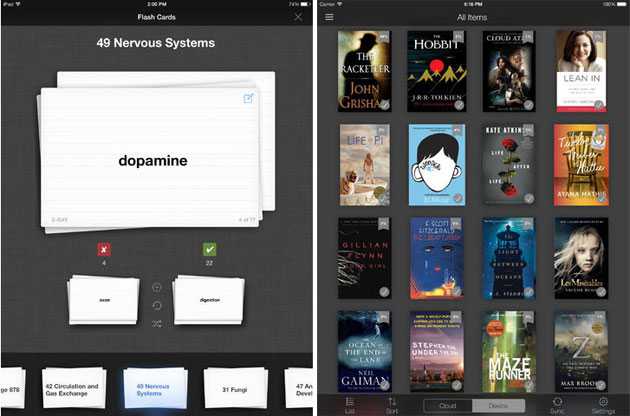This screenshot has width=630, height=416.
Task: Select the 31 Fungi deck
Action: coord(234,389)
